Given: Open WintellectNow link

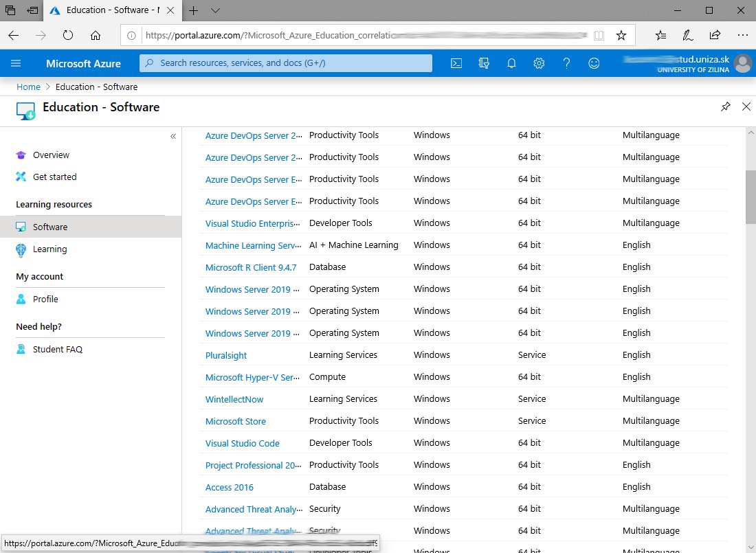Looking at the screenshot, I should point(234,399).
